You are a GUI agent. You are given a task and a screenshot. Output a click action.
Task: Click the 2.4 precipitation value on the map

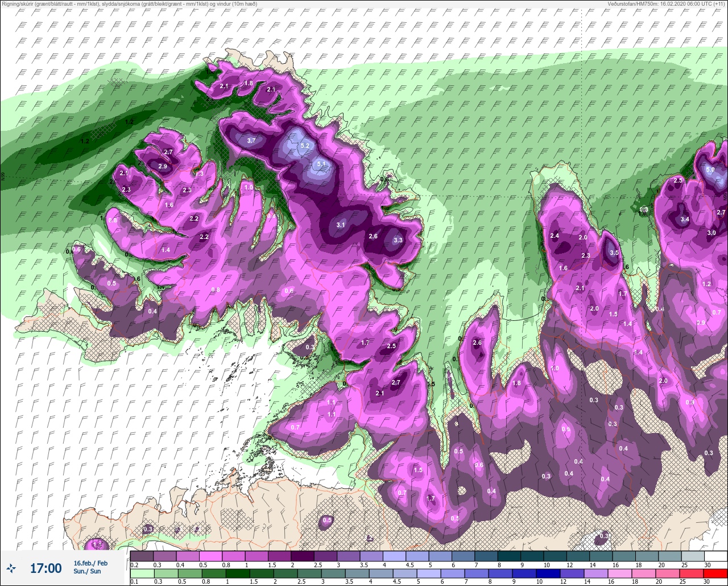click(555, 236)
